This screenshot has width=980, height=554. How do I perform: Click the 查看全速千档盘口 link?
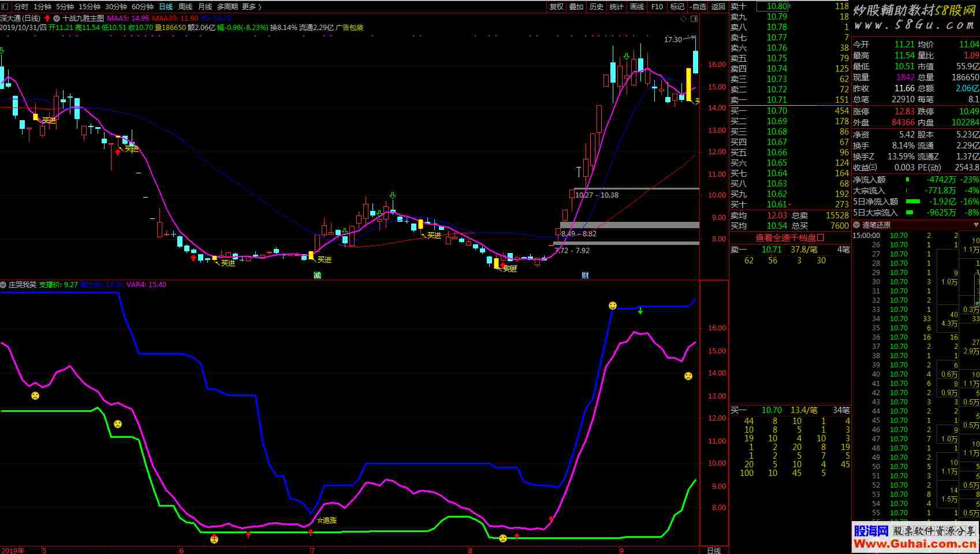[789, 237]
